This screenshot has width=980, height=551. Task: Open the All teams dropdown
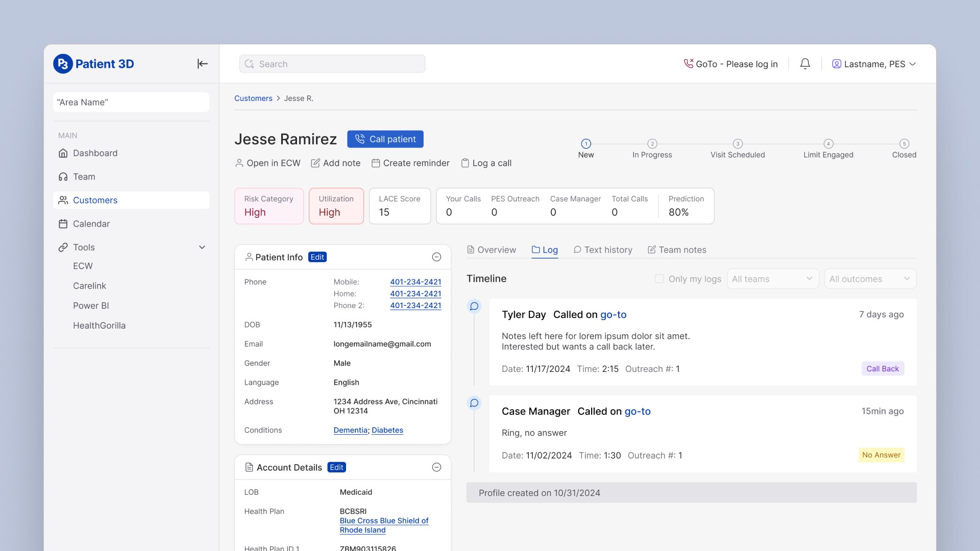[x=773, y=279]
